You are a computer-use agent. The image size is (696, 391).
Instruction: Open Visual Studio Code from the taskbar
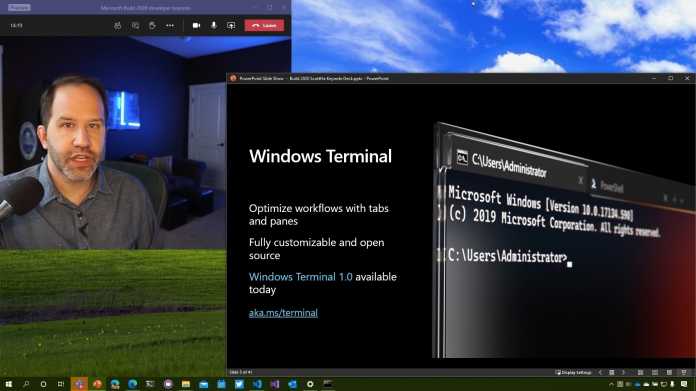click(x=257, y=384)
